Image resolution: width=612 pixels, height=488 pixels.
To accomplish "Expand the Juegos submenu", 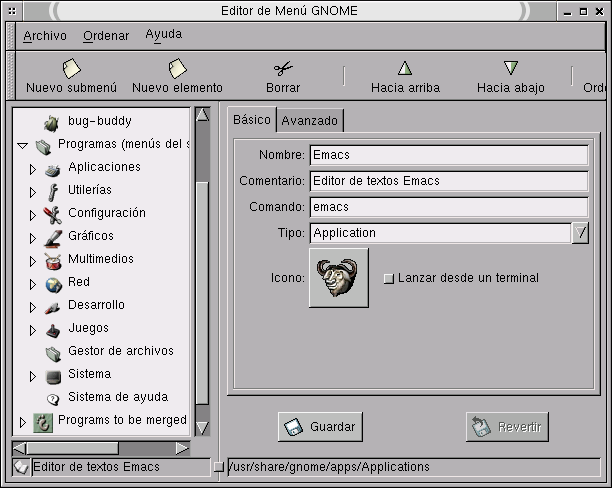I will [x=33, y=331].
